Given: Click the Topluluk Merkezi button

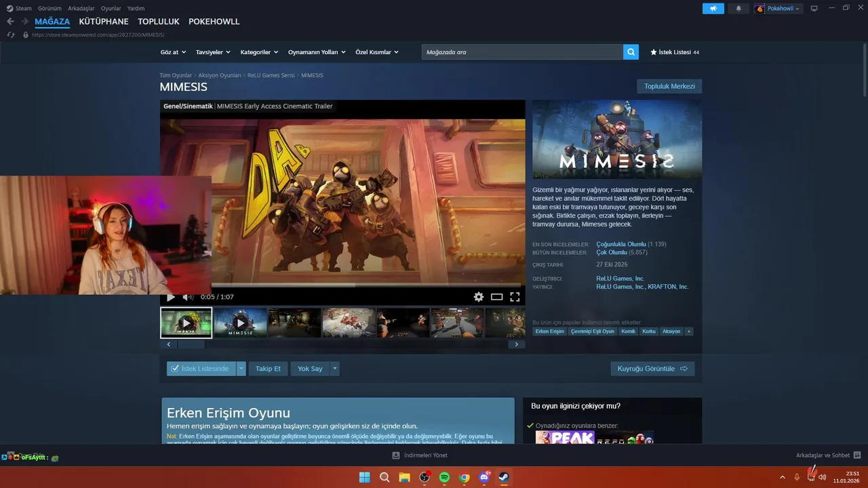Looking at the screenshot, I should (x=669, y=86).
